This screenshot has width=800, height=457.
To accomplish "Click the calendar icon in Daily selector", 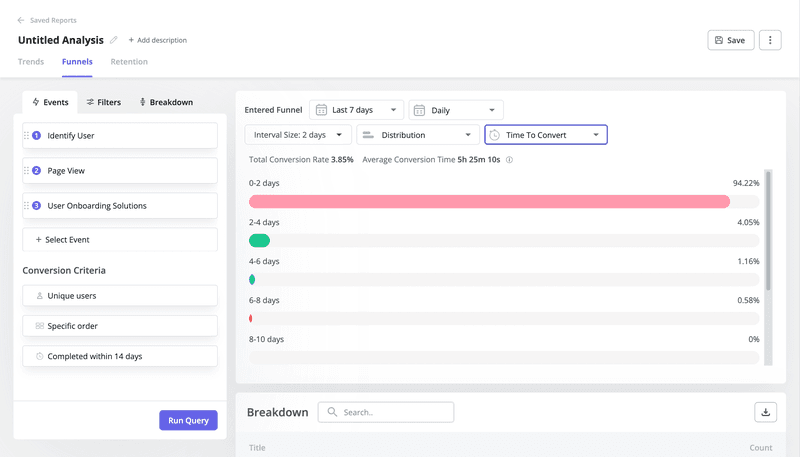I will [419, 110].
